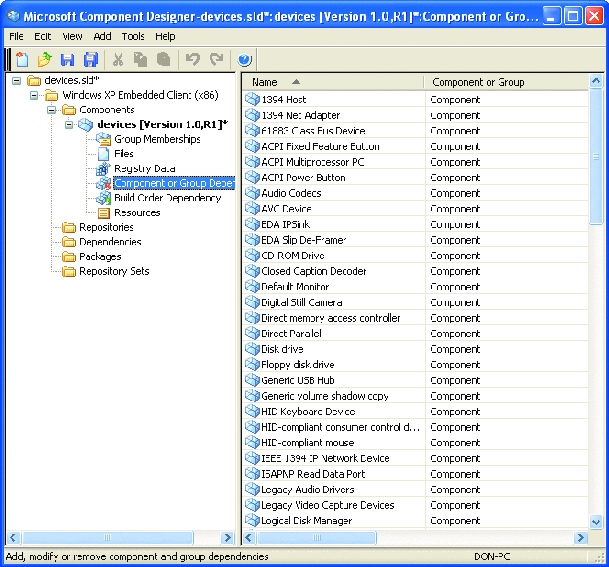Open the View menu
This screenshot has height=567, width=609.
[72, 37]
